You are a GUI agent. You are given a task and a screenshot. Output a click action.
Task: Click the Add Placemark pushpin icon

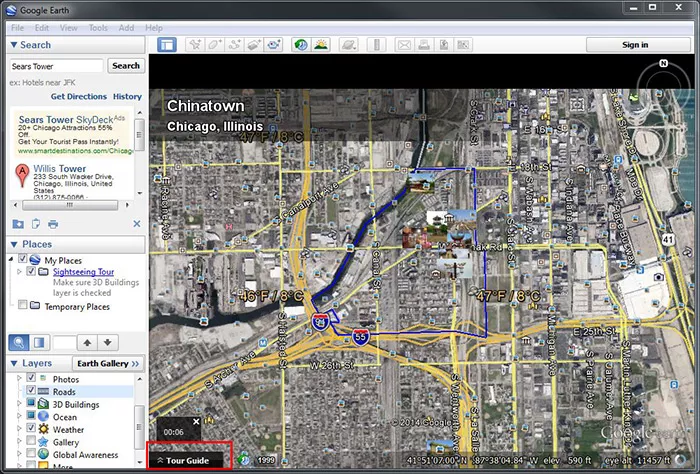coord(195,45)
